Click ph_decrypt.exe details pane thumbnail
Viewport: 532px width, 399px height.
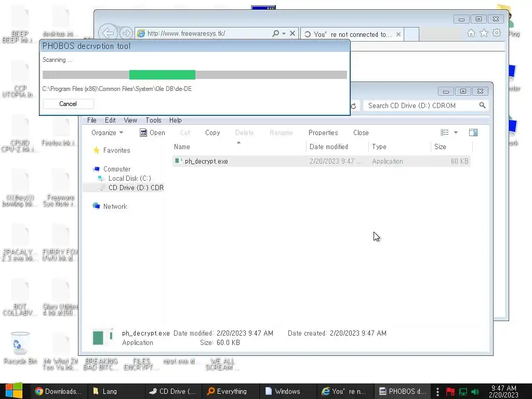tap(103, 338)
